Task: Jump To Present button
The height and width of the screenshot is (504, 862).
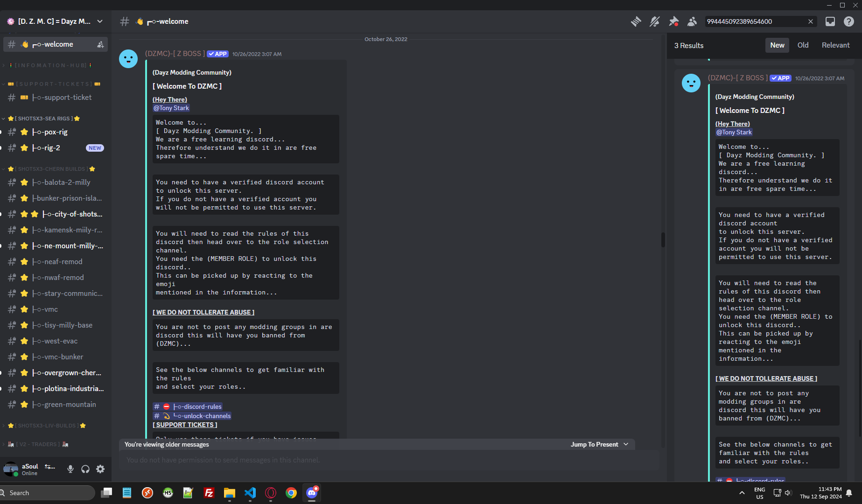Action: (599, 444)
